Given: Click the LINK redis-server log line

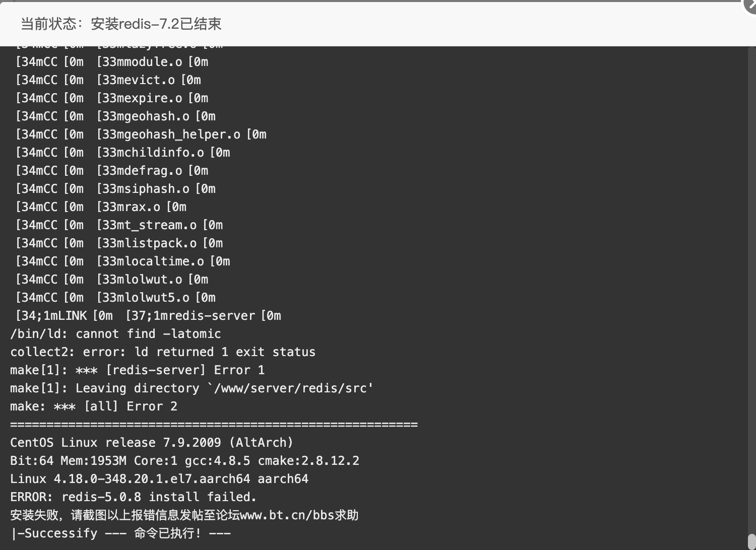Looking at the screenshot, I should tap(148, 315).
